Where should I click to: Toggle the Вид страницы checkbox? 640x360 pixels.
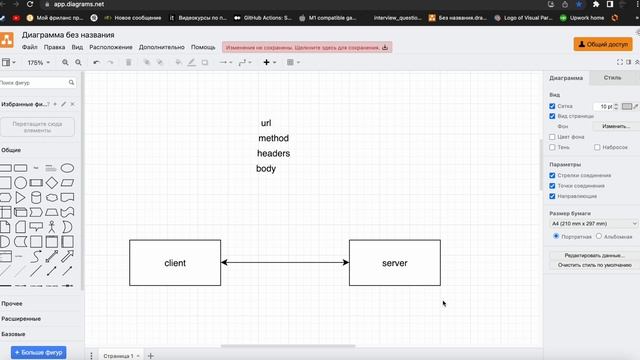552,116
